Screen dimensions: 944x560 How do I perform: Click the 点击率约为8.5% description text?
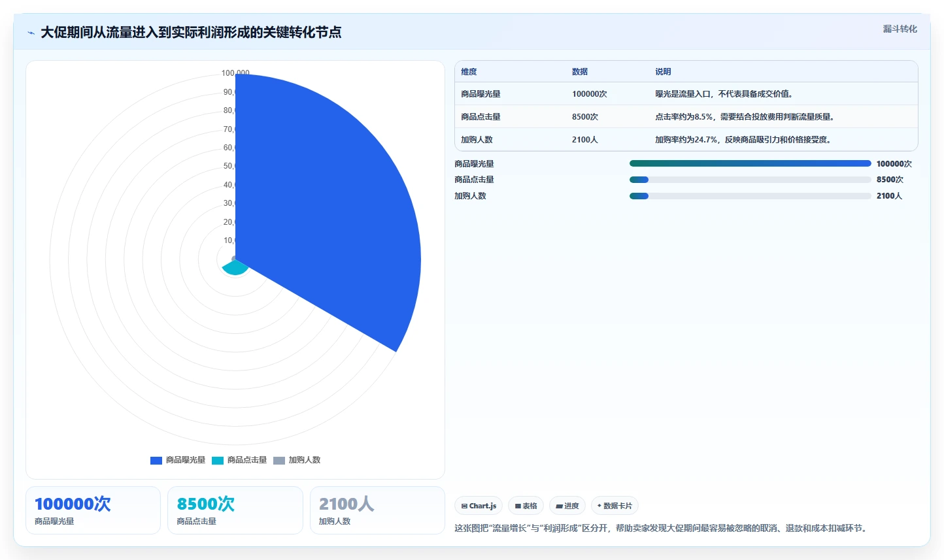pos(745,117)
